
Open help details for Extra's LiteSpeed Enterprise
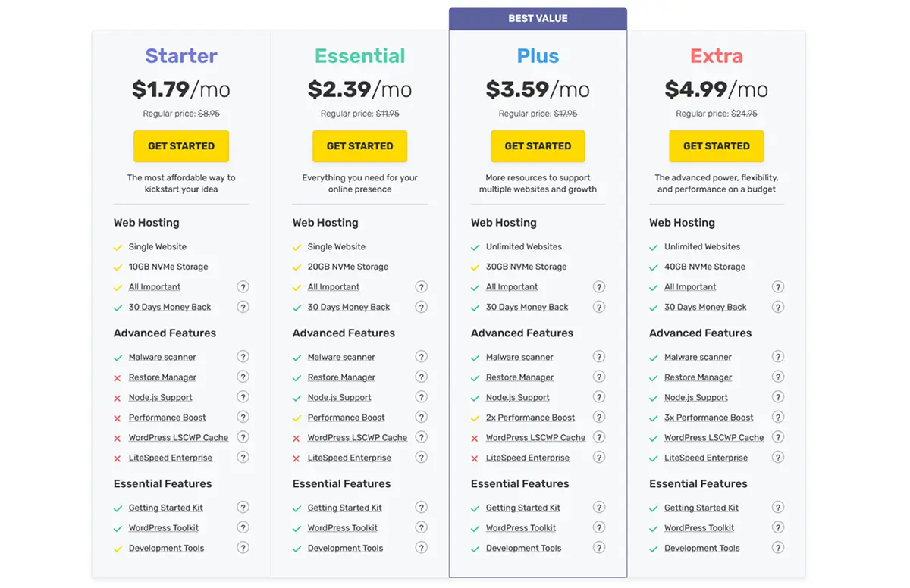(x=778, y=457)
